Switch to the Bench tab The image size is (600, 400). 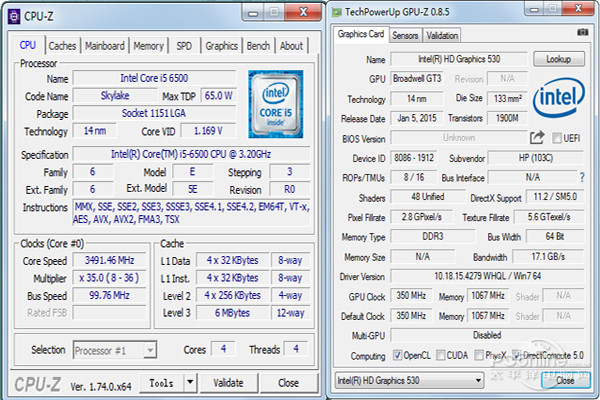pos(258,46)
